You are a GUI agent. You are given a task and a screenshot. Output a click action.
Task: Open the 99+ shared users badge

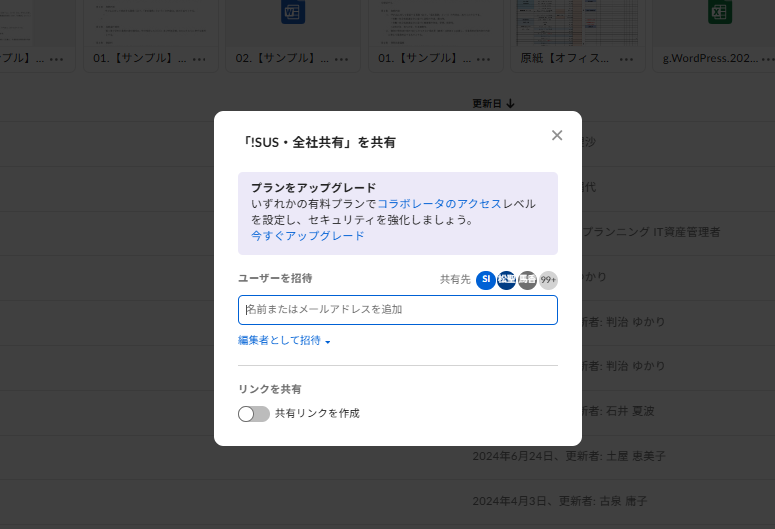pyautogui.click(x=548, y=280)
